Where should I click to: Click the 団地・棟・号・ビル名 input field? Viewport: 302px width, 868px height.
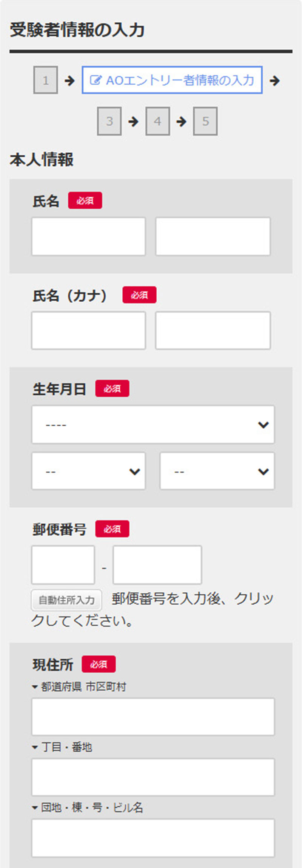[x=153, y=838]
